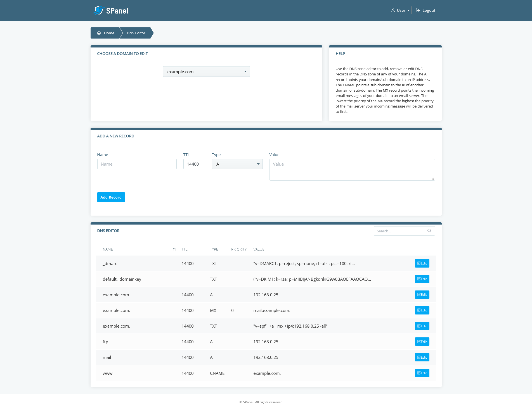Focus the record Name input field

coord(137,164)
